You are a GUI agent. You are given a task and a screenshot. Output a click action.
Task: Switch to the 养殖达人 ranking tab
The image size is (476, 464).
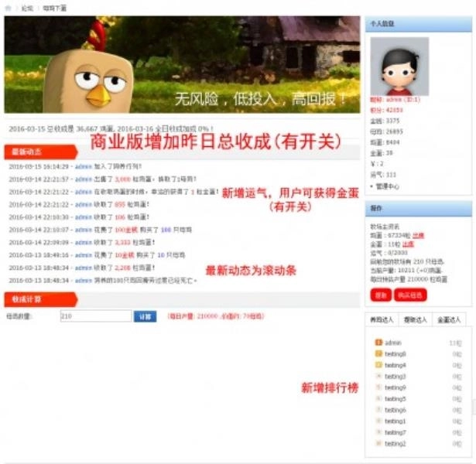coord(382,319)
